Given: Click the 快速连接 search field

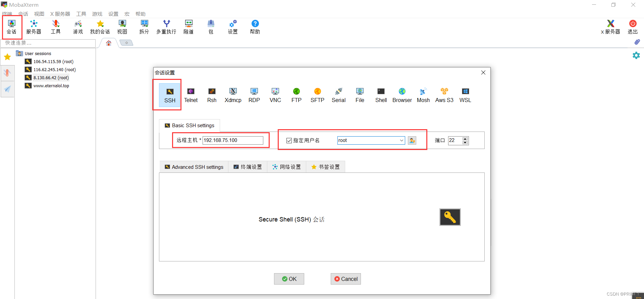Looking at the screenshot, I should click(x=48, y=43).
